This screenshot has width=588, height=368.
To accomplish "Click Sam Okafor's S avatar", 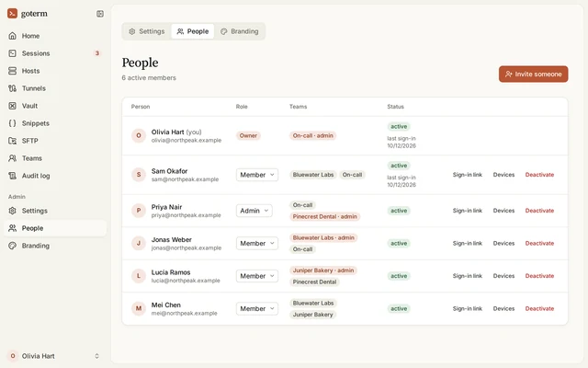I will point(139,175).
